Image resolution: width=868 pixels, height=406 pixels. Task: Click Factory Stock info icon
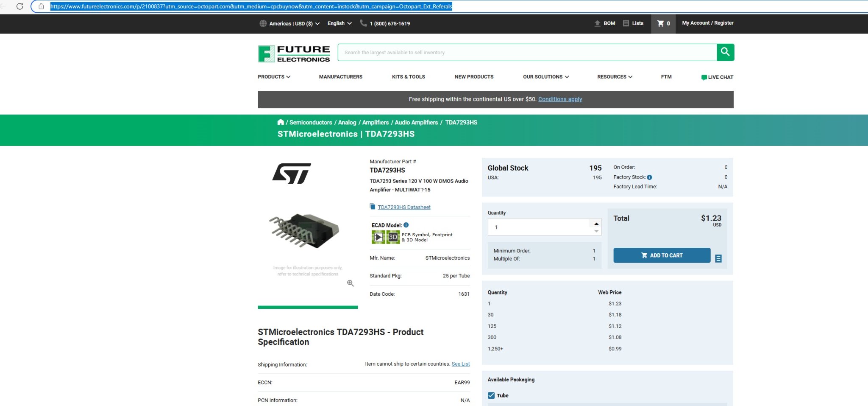click(649, 177)
